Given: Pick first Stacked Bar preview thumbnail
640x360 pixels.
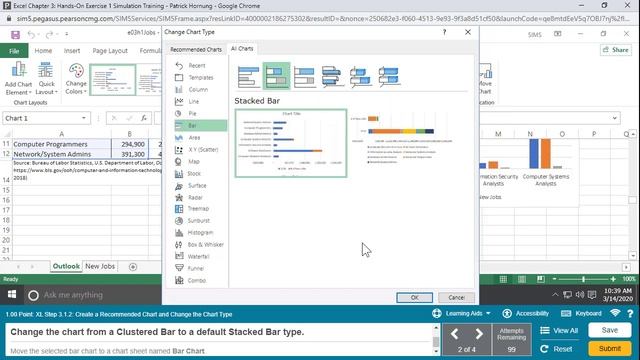Looking at the screenshot, I should tap(291, 143).
